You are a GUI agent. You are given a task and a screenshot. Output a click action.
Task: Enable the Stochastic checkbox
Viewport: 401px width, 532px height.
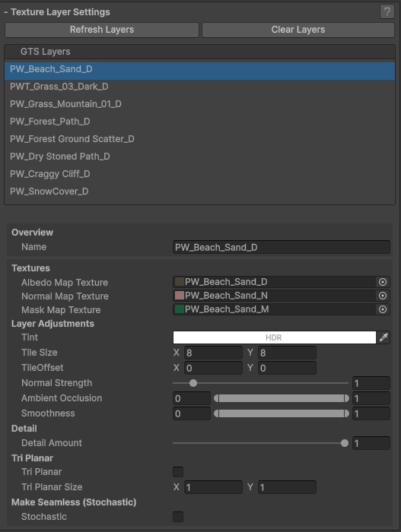click(178, 517)
